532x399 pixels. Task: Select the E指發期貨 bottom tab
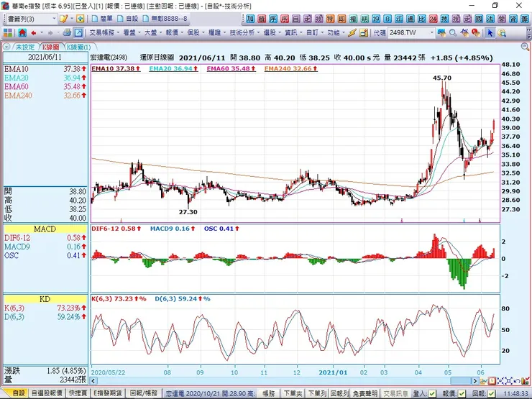108,393
